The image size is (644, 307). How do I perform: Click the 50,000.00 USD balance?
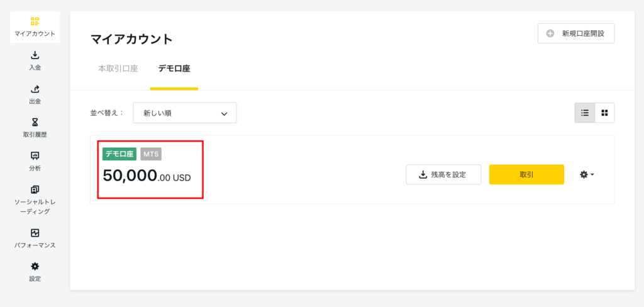147,176
